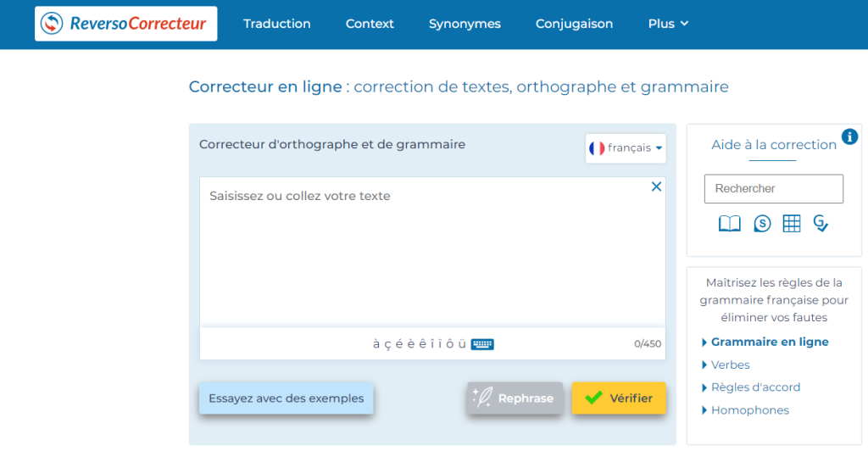The width and height of the screenshot is (868, 451).
Task: Expand the Verbes section
Action: 729,365
